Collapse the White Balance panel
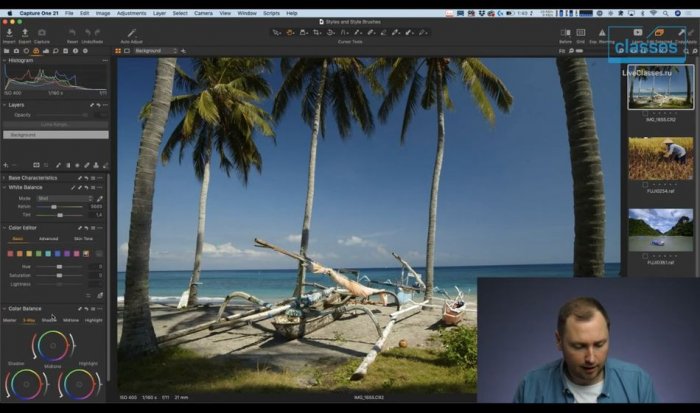Image resolution: width=700 pixels, height=413 pixels. [4, 188]
